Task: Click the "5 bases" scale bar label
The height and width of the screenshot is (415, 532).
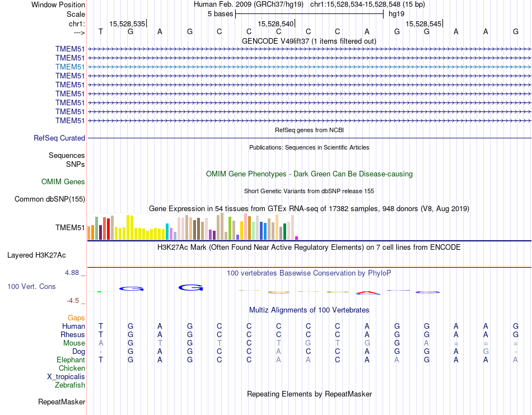Action: (221, 14)
